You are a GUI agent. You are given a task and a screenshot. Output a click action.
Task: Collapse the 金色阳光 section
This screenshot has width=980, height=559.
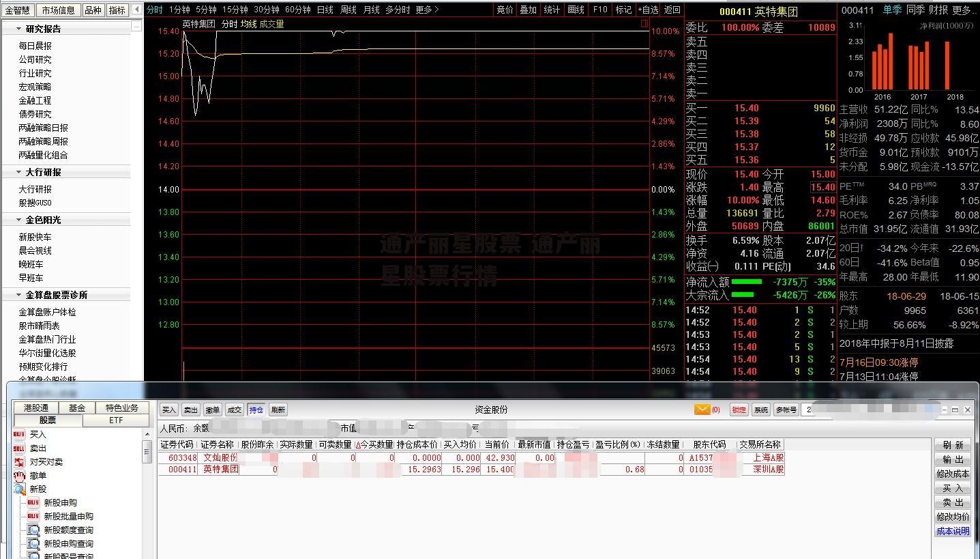(18, 220)
